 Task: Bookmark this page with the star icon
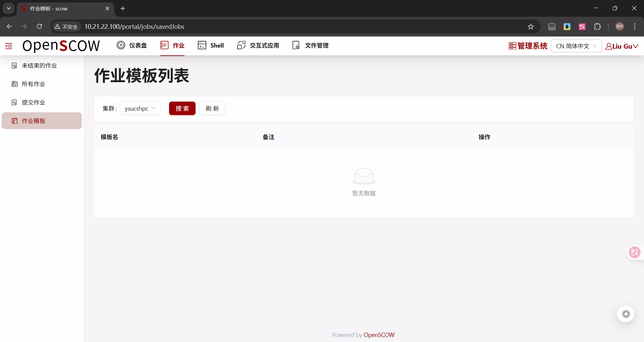pos(531,26)
